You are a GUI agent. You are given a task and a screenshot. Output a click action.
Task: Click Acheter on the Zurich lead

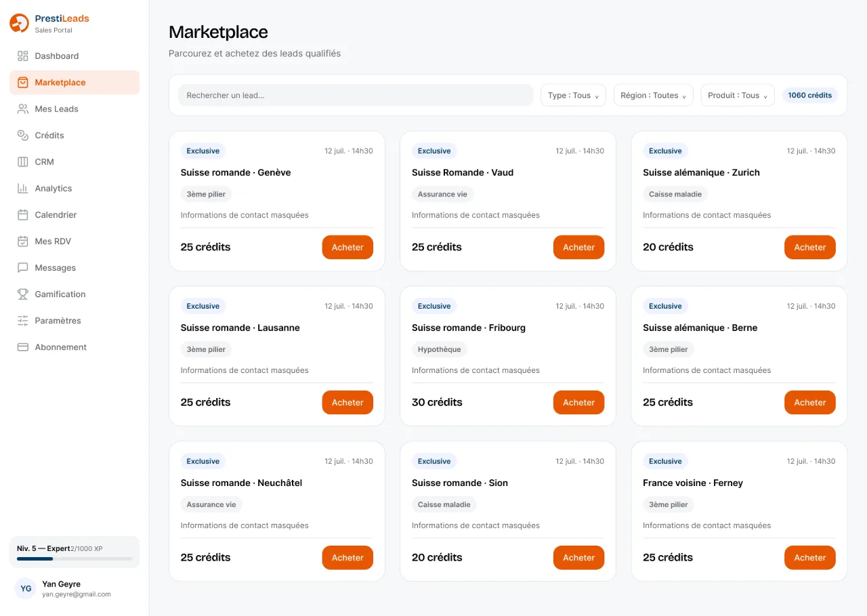tap(810, 247)
